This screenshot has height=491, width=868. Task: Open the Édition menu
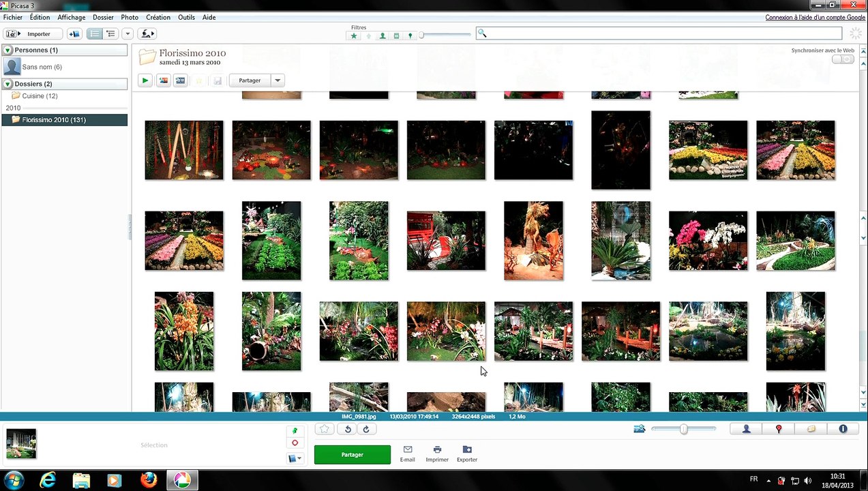(40, 17)
